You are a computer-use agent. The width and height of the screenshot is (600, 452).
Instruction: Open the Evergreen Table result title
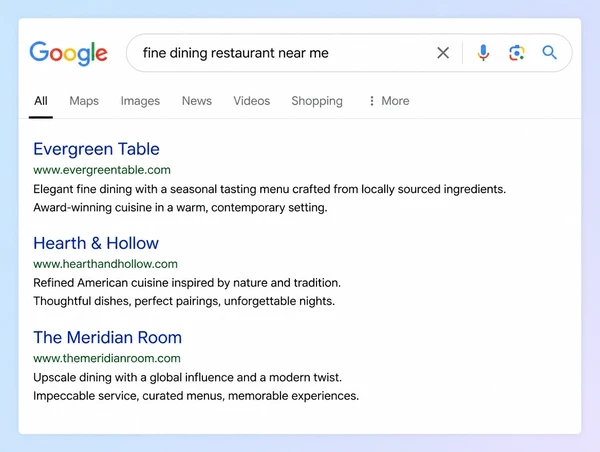(x=96, y=149)
